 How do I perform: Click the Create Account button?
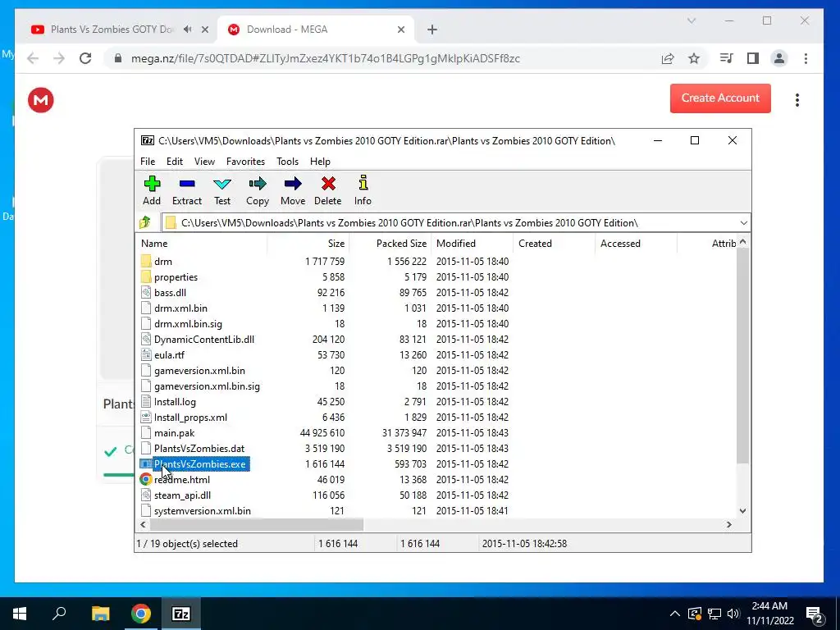pyautogui.click(x=720, y=98)
